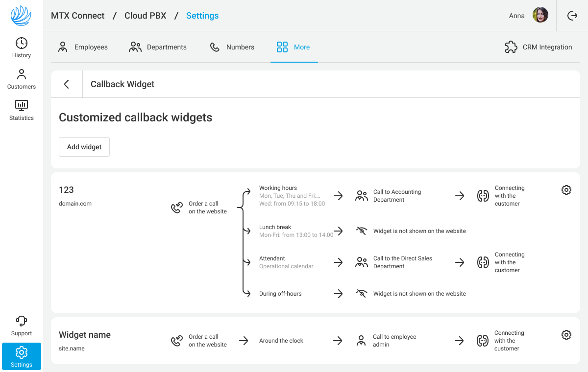
Task: Click the hidden-eye icon in Lunch break row
Action: click(362, 231)
